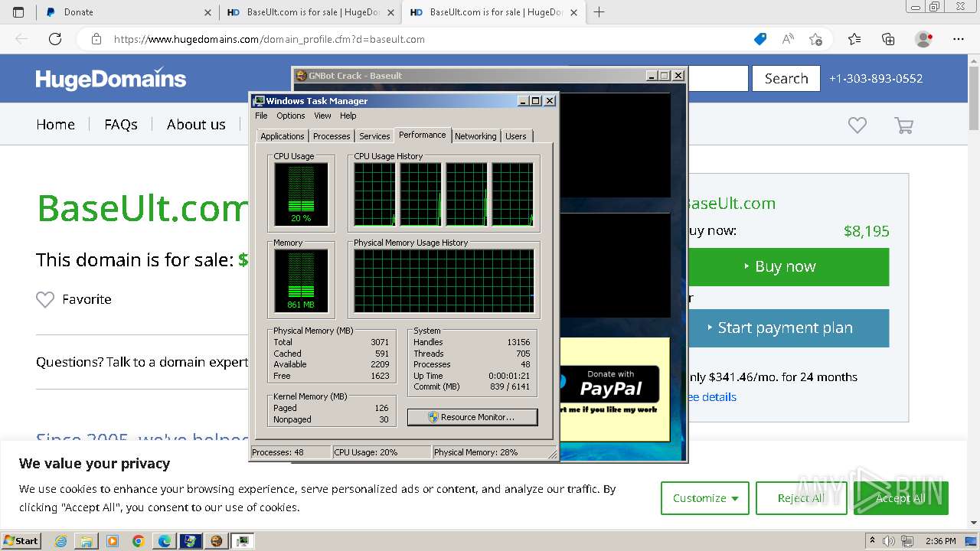Click the $8,195 price text
Screen dimensions: 980x551
[x=866, y=231]
